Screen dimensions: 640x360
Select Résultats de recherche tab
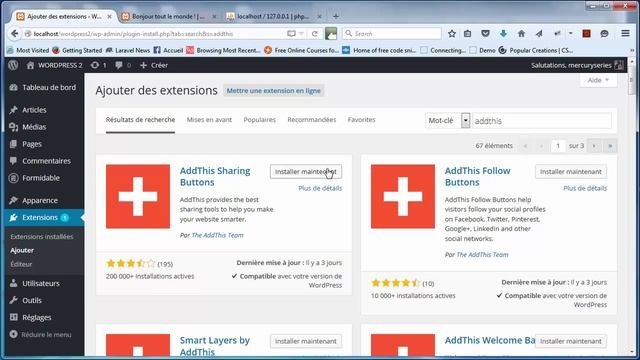[140, 120]
